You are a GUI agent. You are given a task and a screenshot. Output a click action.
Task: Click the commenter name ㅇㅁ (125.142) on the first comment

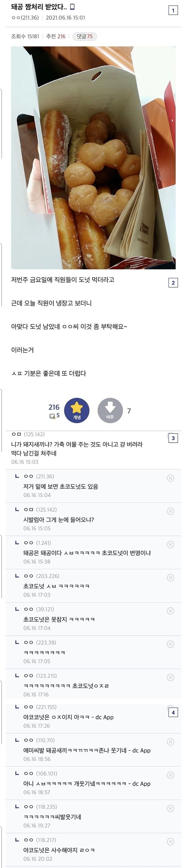[28, 434]
